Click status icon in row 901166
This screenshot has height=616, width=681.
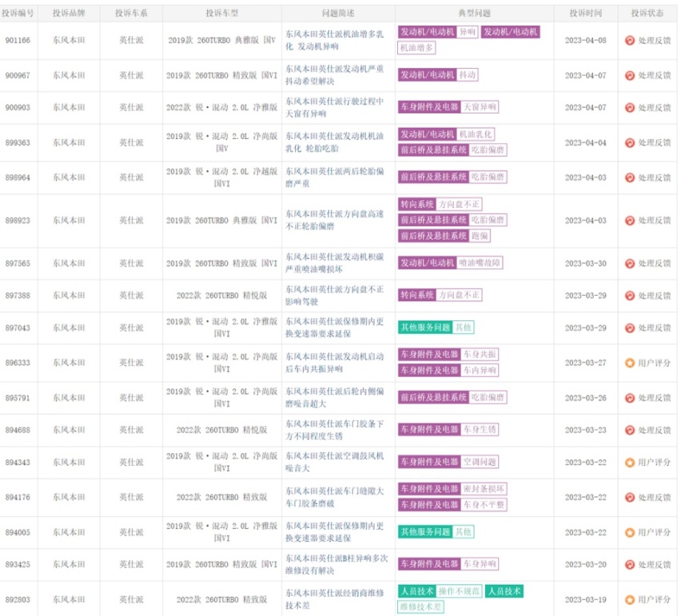629,41
